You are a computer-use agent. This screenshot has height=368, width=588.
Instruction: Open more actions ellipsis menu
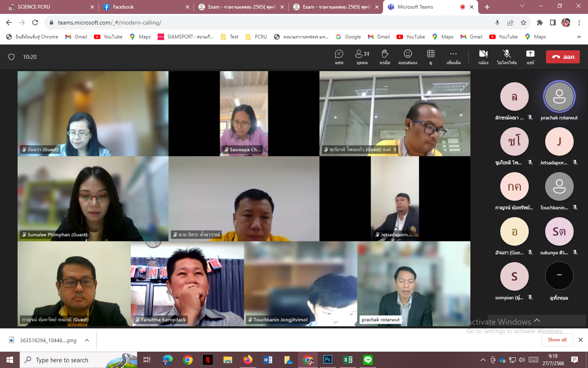point(453,57)
